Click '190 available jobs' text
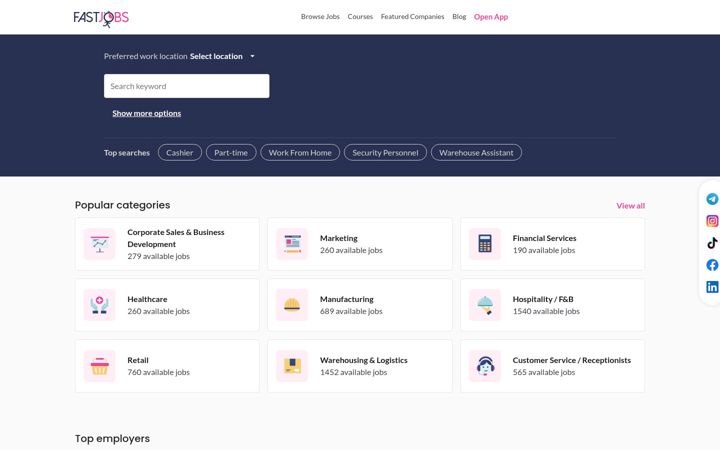Image resolution: width=720 pixels, height=450 pixels. [x=544, y=250]
